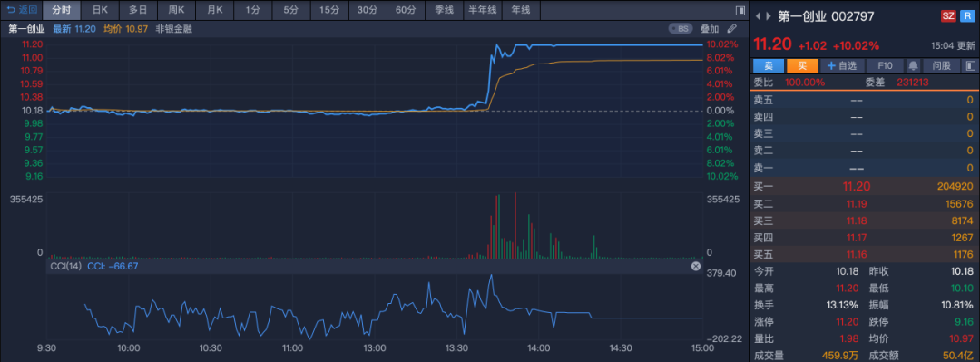Switch to the 月K monthly tab
The image size is (980, 362).
pos(214,10)
